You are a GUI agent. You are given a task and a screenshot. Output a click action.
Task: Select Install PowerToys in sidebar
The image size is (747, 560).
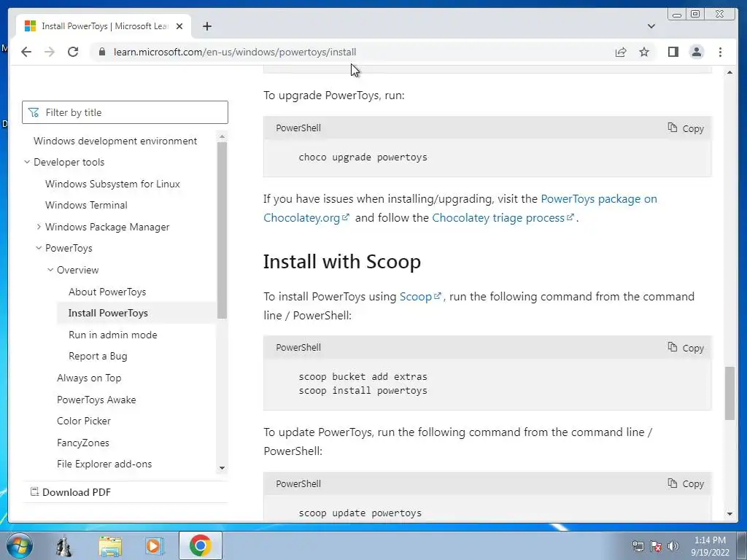(x=108, y=313)
